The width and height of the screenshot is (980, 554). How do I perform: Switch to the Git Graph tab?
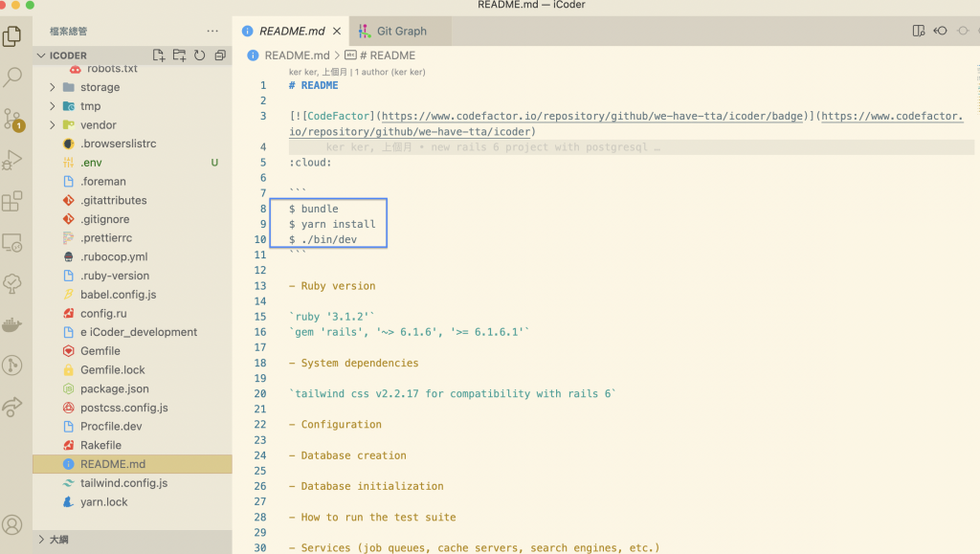401,31
